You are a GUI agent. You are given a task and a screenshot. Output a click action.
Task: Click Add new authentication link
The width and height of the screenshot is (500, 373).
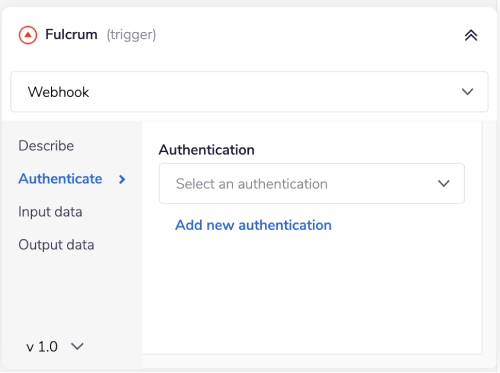point(253,225)
